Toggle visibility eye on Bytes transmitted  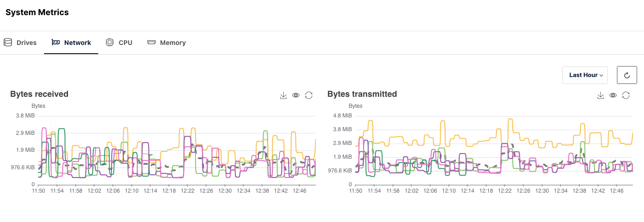[x=613, y=95]
